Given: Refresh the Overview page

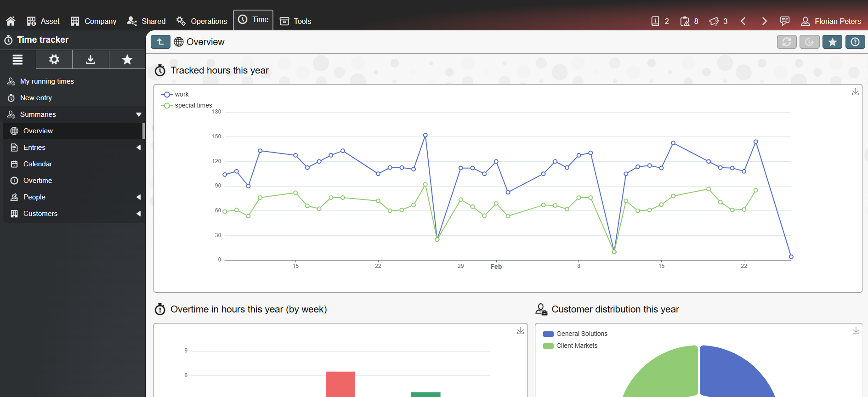Looking at the screenshot, I should click(787, 42).
